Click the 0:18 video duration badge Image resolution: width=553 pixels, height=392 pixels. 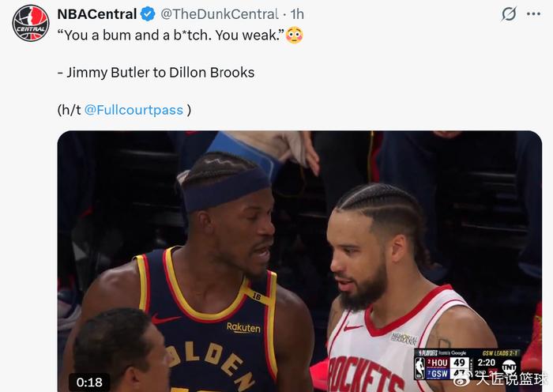pos(89,382)
